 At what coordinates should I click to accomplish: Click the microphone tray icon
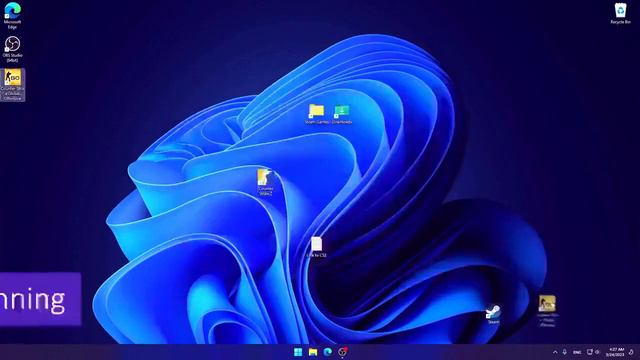click(x=564, y=352)
